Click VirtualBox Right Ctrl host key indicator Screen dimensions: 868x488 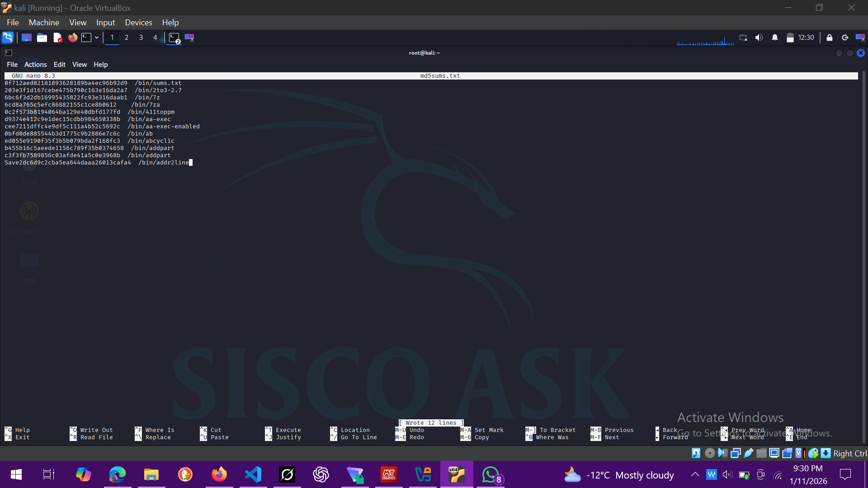[850, 453]
